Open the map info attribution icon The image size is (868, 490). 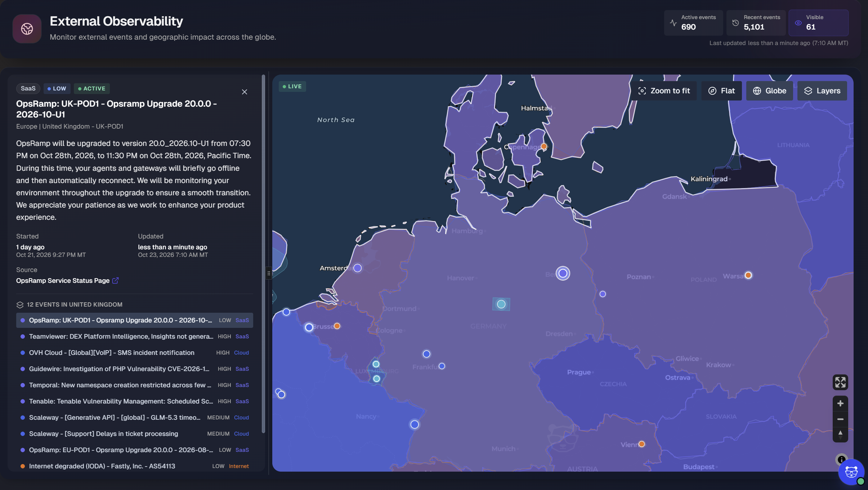pos(841,459)
